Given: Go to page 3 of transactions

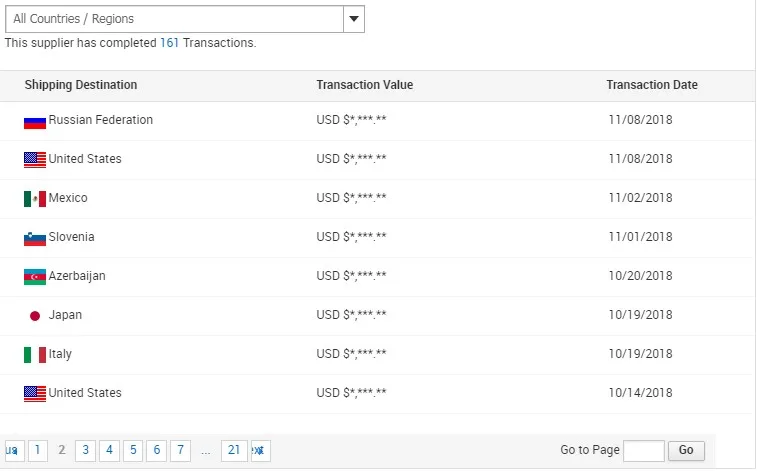Looking at the screenshot, I should tap(85, 451).
